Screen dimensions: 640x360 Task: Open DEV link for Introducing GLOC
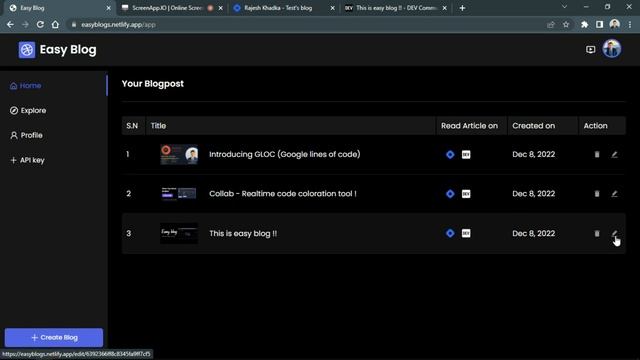tap(466, 154)
